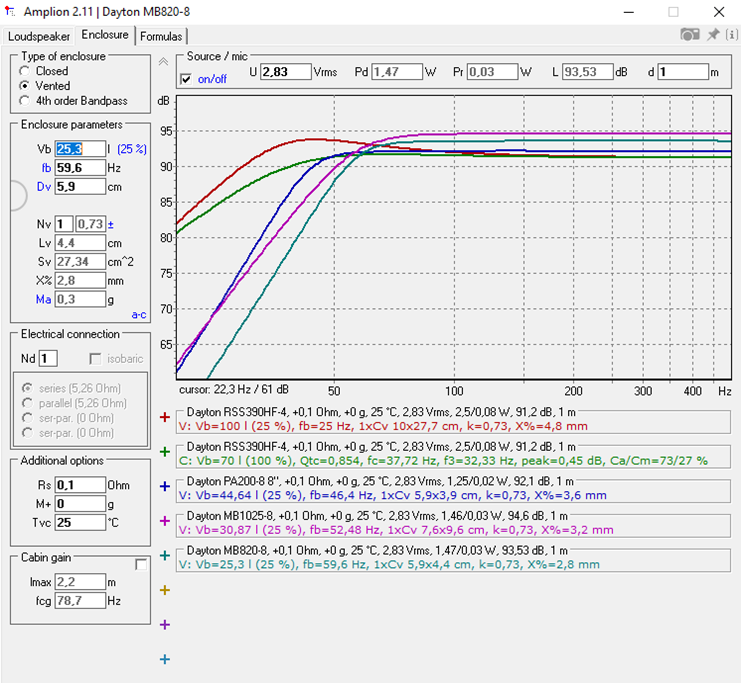The height and width of the screenshot is (688, 742).
Task: Click the blue Vb=44,64 l curve description
Action: (x=393, y=495)
